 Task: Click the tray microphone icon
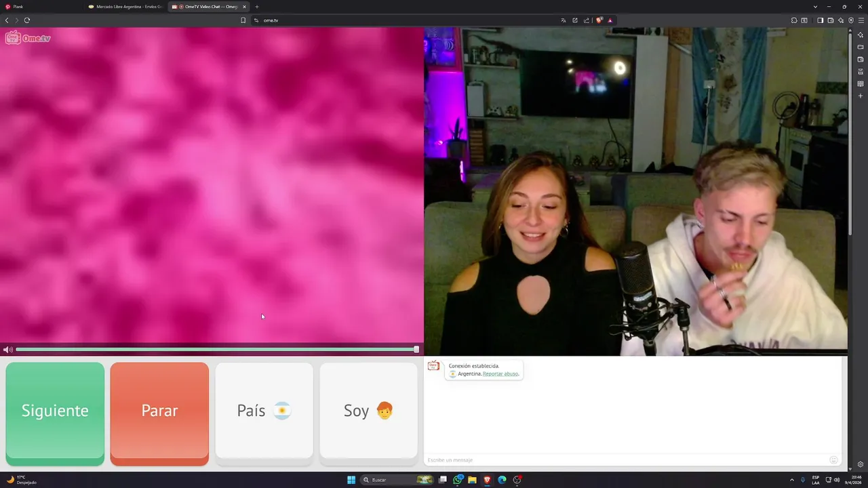point(803,480)
